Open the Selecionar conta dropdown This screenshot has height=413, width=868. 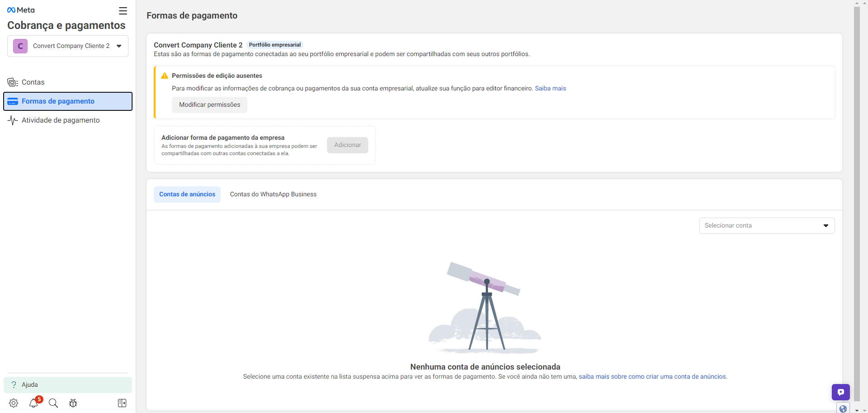point(767,226)
